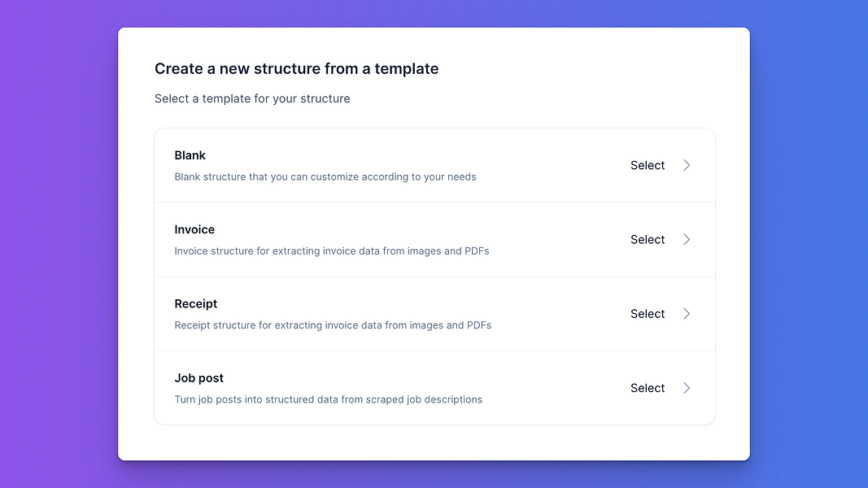Click the Blank template title
The image size is (868, 488).
(190, 155)
